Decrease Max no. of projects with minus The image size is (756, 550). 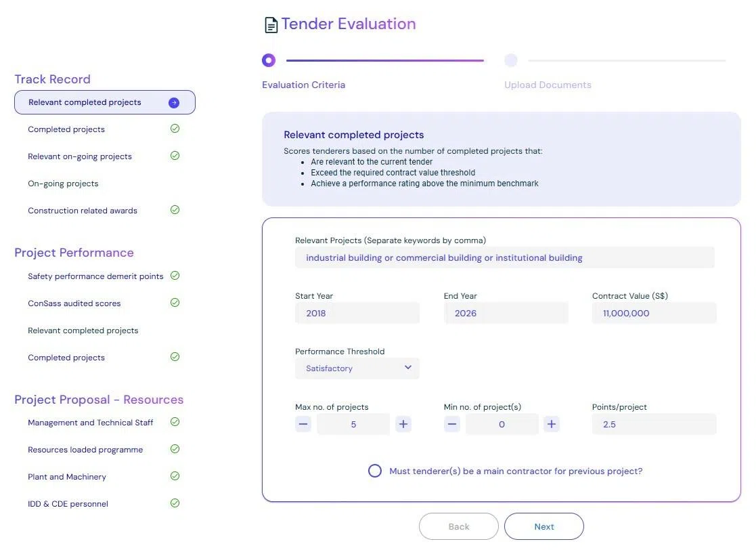(303, 424)
